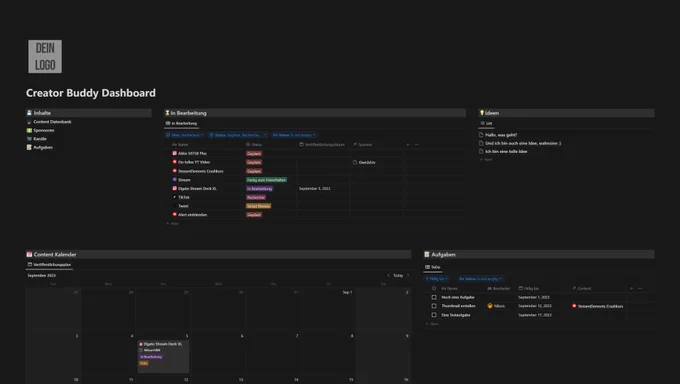Image resolution: width=680 pixels, height=384 pixels.
Task: Check off Thumbnail erstellen
Action: click(434, 306)
